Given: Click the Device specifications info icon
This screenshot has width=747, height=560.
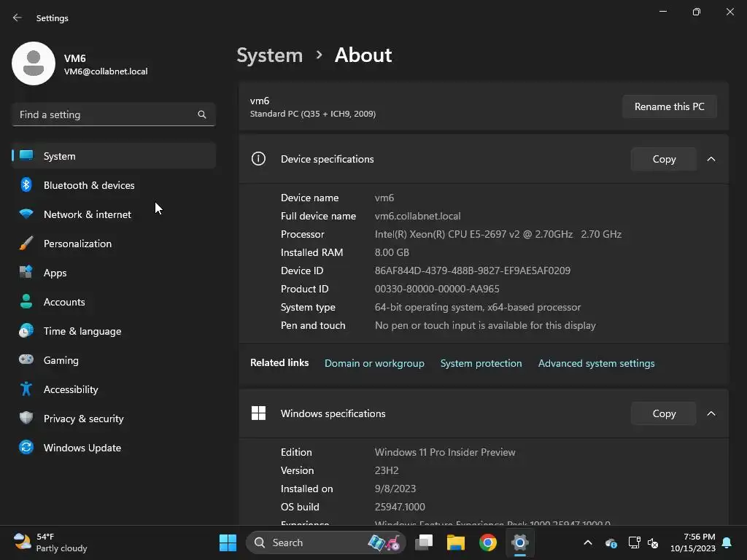Looking at the screenshot, I should tap(258, 158).
